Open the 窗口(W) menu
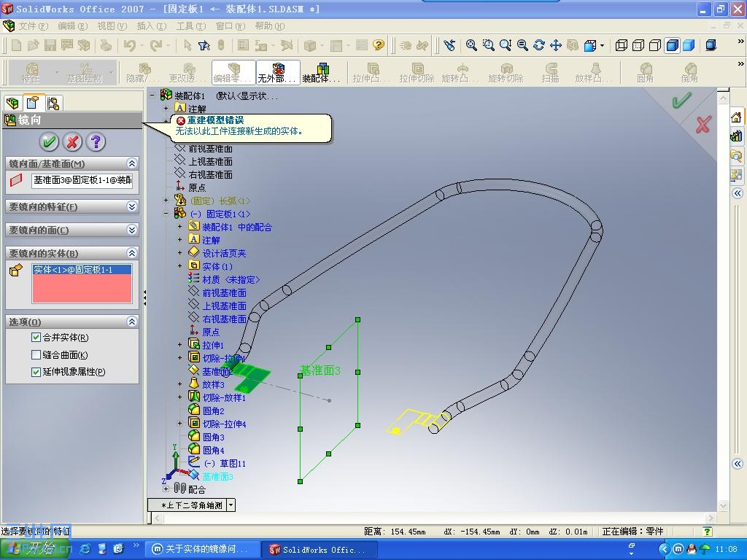 coord(231,26)
